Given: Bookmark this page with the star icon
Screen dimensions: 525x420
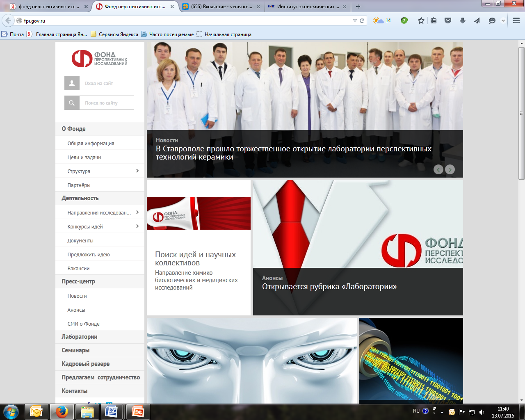Looking at the screenshot, I should click(x=421, y=21).
